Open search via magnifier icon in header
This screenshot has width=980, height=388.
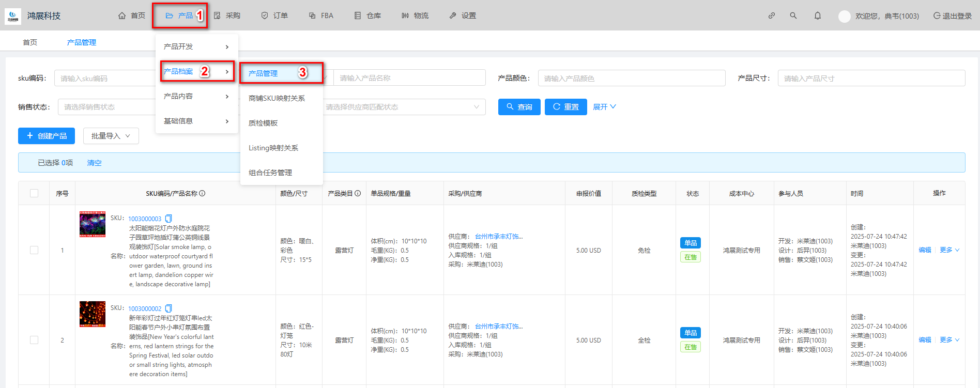pos(793,15)
